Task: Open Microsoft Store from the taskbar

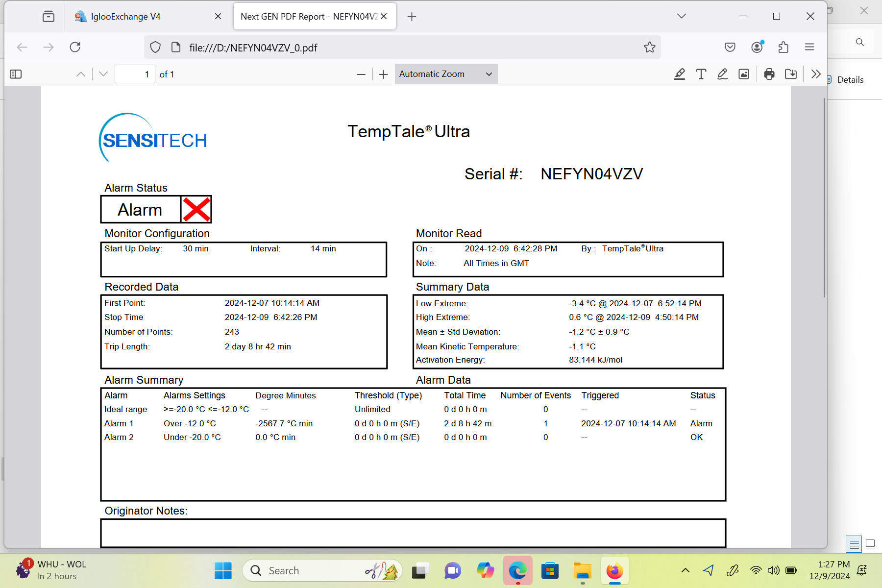Action: click(x=550, y=571)
